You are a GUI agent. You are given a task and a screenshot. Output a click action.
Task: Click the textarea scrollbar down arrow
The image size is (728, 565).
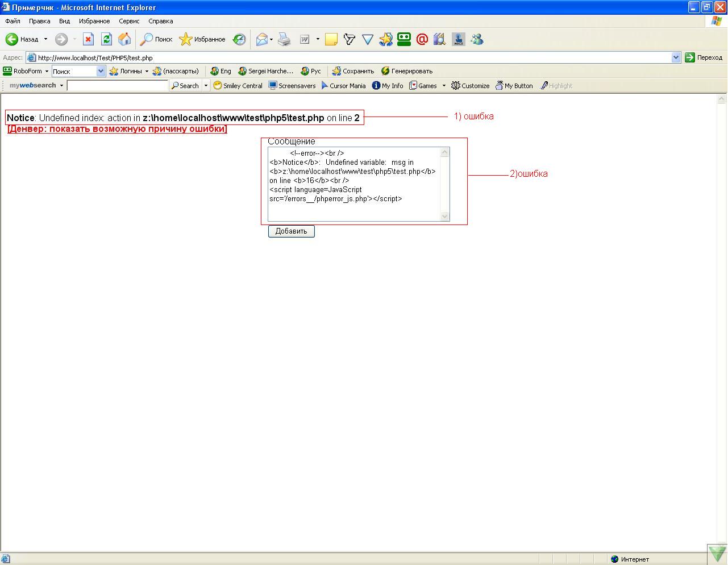coord(445,216)
